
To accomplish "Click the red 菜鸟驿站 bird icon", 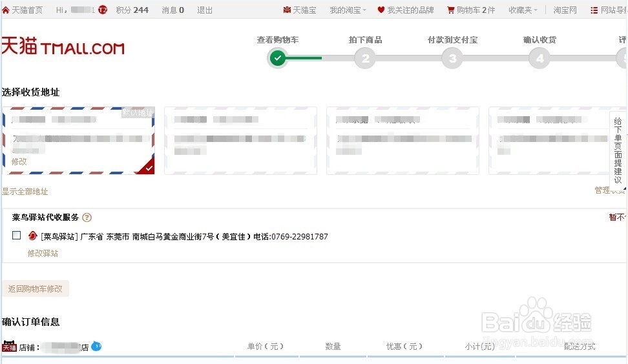I will (x=32, y=236).
